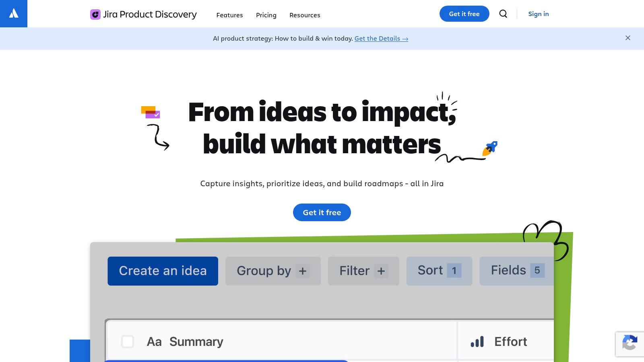This screenshot has height=362, width=644.
Task: Click the Fields count badge 5
Action: point(537,270)
